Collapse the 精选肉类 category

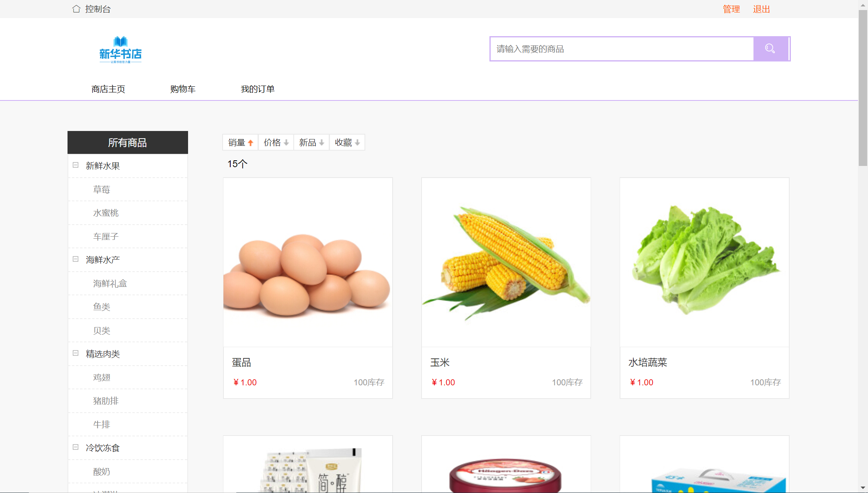[x=76, y=353]
